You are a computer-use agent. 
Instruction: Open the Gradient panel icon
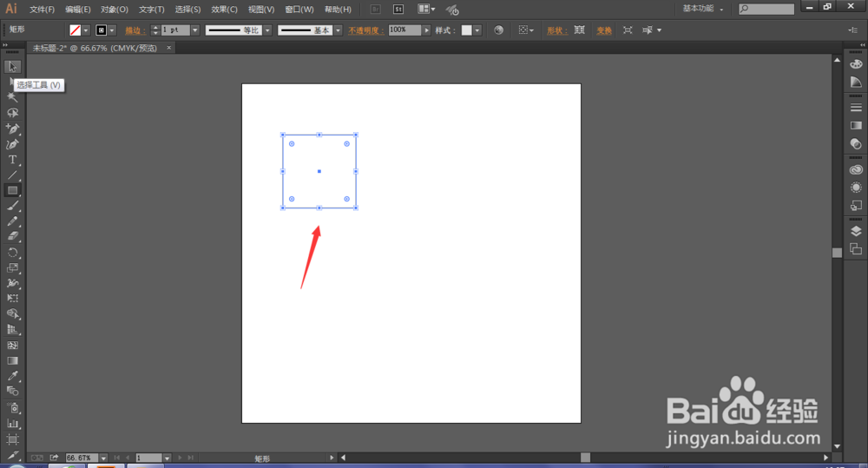pos(856,126)
